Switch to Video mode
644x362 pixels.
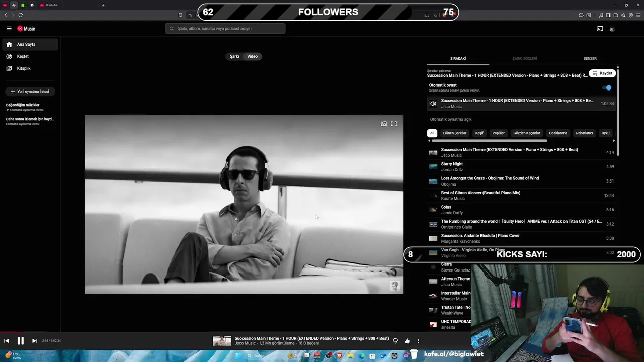coord(252,56)
